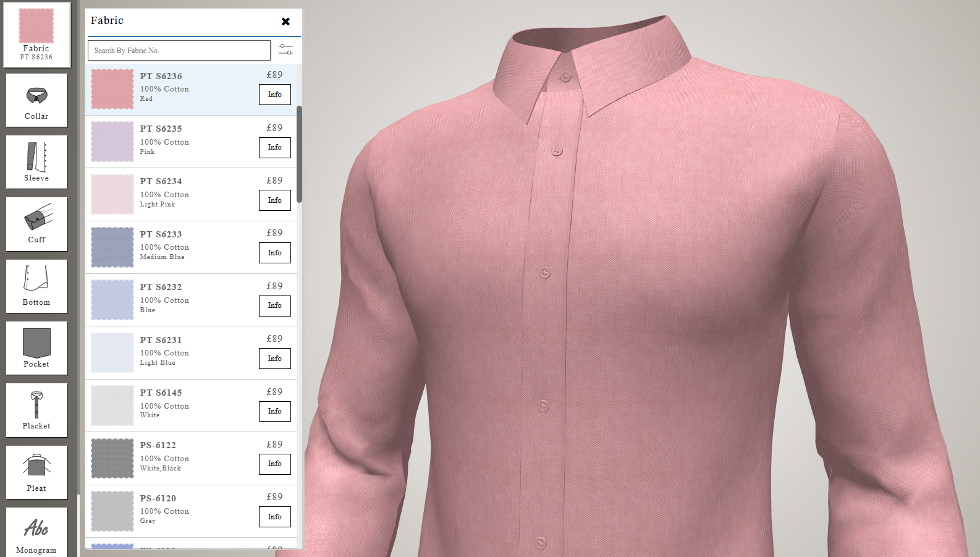Select the pink PT S6235 fabric swatch

point(112,142)
